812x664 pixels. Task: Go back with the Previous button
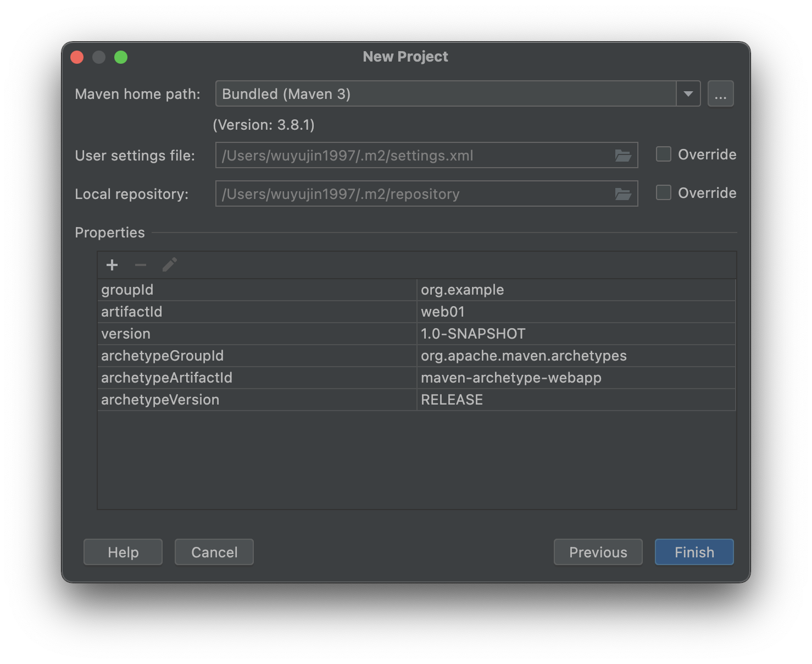pyautogui.click(x=598, y=552)
